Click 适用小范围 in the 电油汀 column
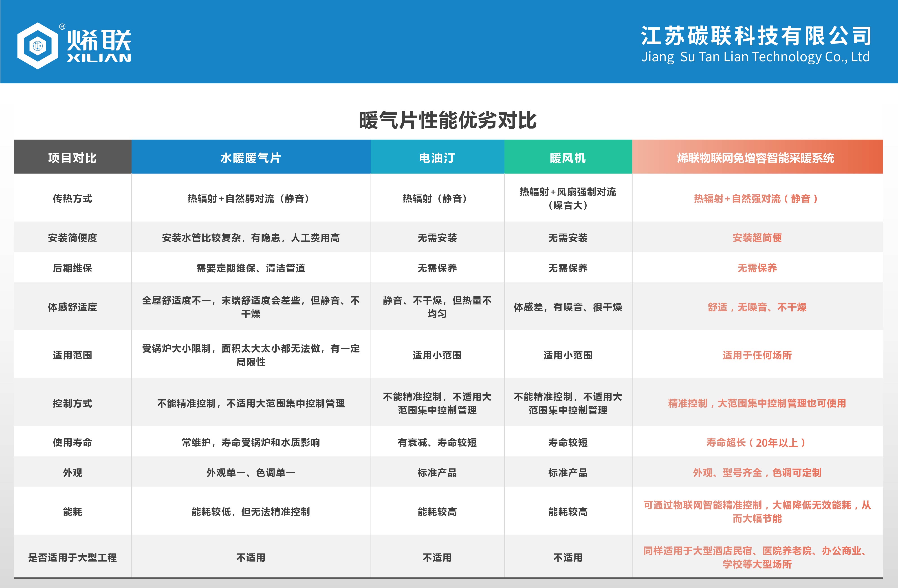 (437, 355)
